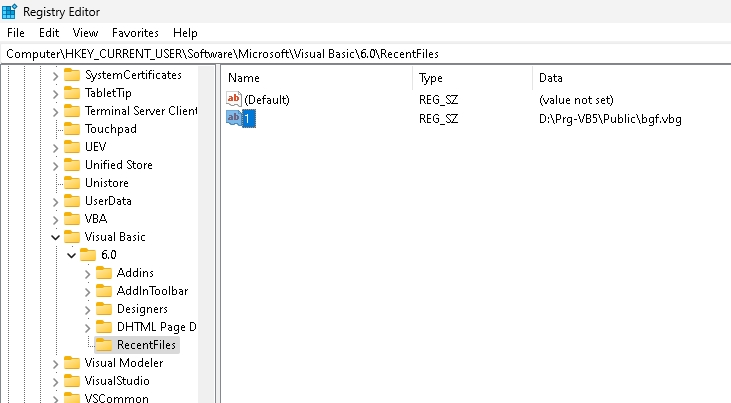
Task: Click the Visual Modeler folder icon
Action: 72,363
